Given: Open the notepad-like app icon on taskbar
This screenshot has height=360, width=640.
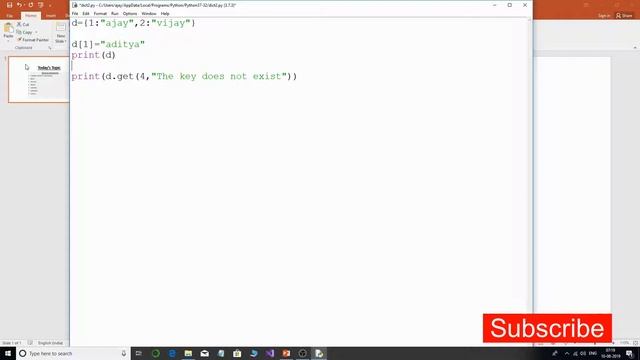Looking at the screenshot, I should (x=221, y=353).
